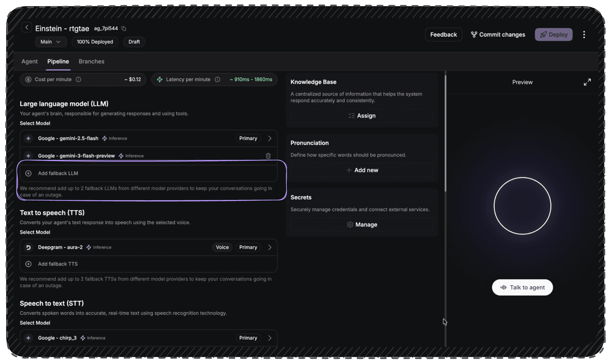Select the Pipeline tab

point(58,61)
